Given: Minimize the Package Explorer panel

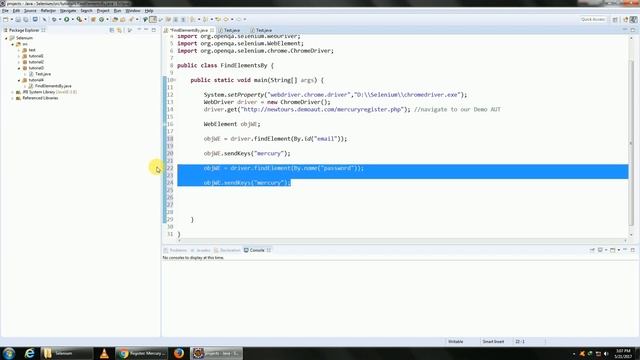Looking at the screenshot, I should tap(146, 30).
